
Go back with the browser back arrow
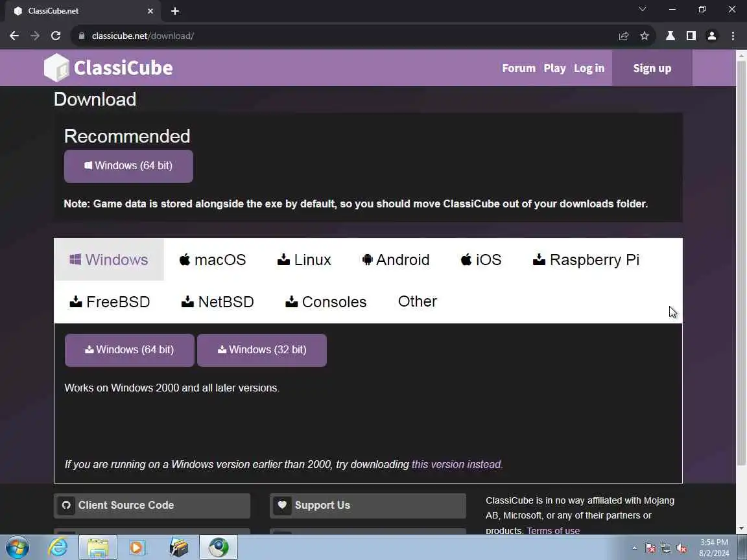14,36
